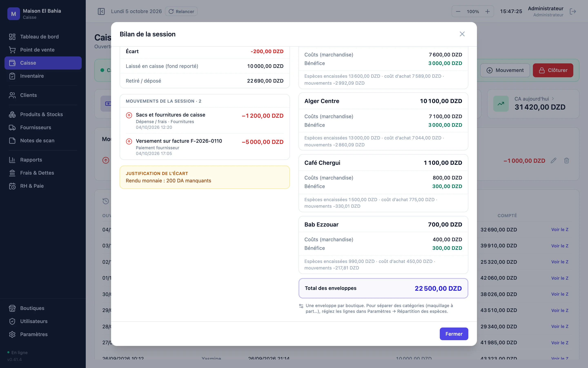Click the Mouvement button

click(x=505, y=70)
